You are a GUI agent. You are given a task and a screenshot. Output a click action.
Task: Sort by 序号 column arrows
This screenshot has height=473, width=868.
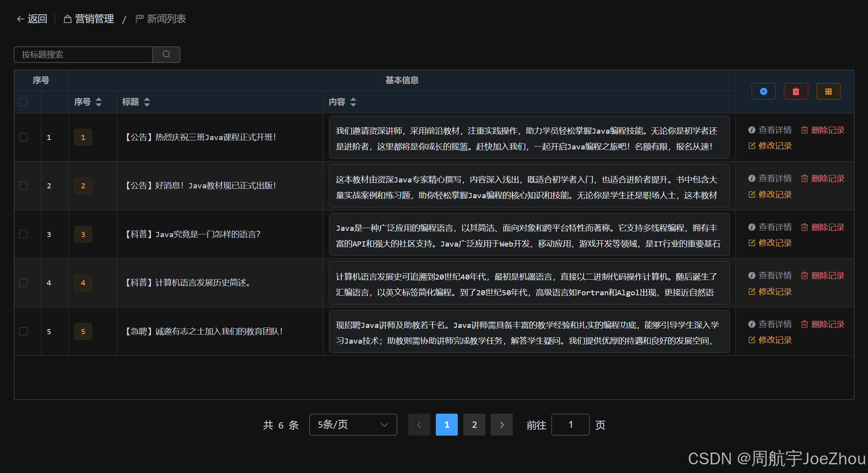click(99, 102)
